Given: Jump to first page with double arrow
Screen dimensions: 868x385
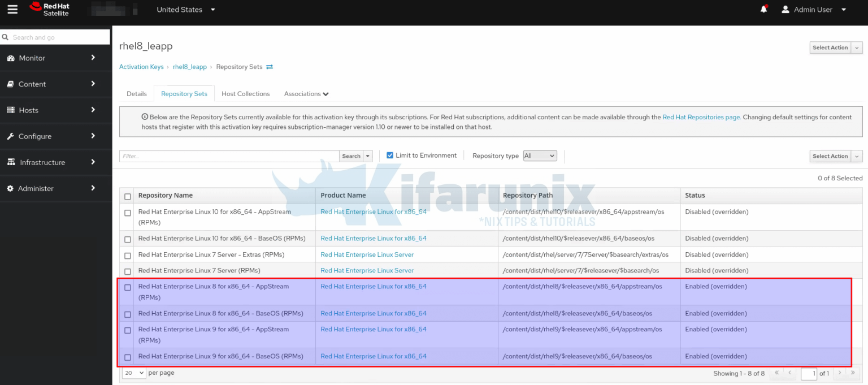Looking at the screenshot, I should pos(776,373).
